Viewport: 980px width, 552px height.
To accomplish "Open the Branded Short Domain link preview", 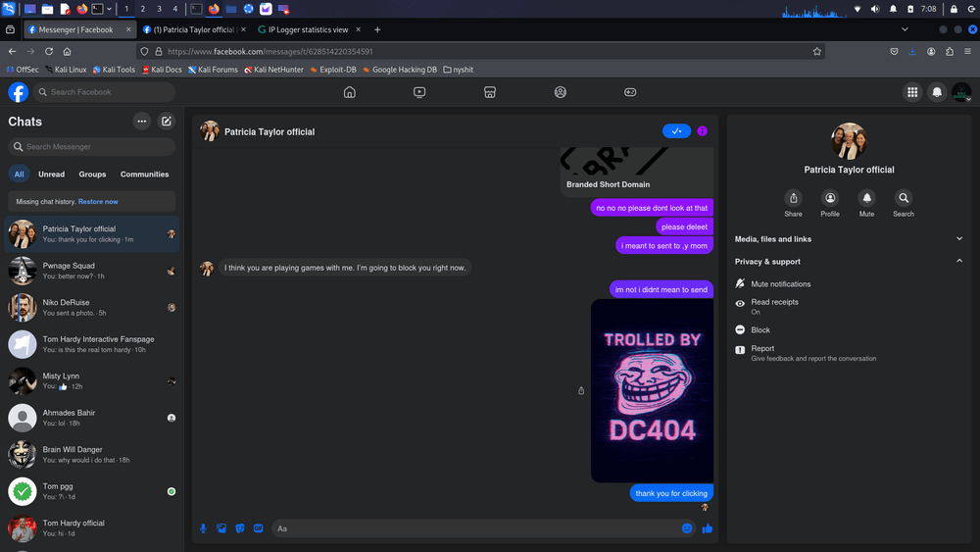I will 637,172.
